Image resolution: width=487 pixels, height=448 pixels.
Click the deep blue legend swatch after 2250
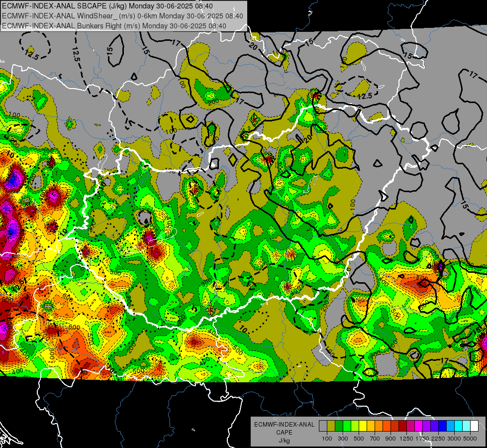(443, 426)
